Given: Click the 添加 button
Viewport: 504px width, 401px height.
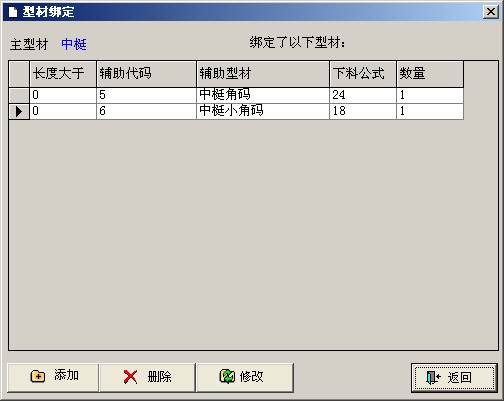Looking at the screenshot, I should tap(53, 377).
